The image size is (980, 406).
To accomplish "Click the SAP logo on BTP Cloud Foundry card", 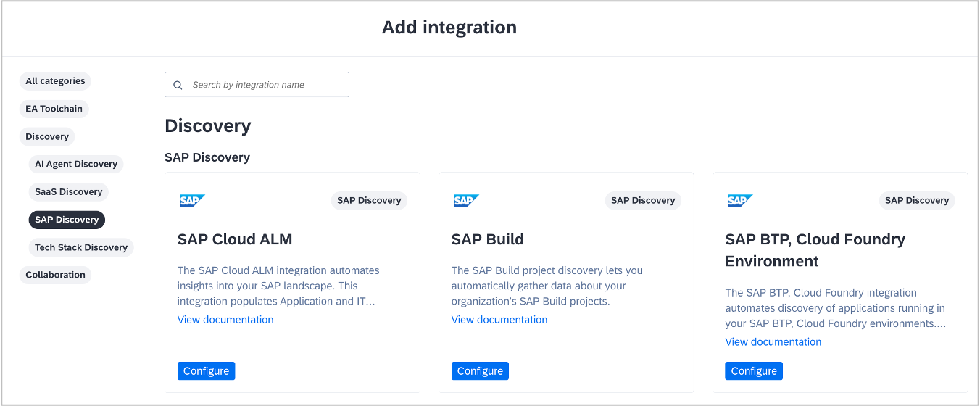I will tap(740, 201).
